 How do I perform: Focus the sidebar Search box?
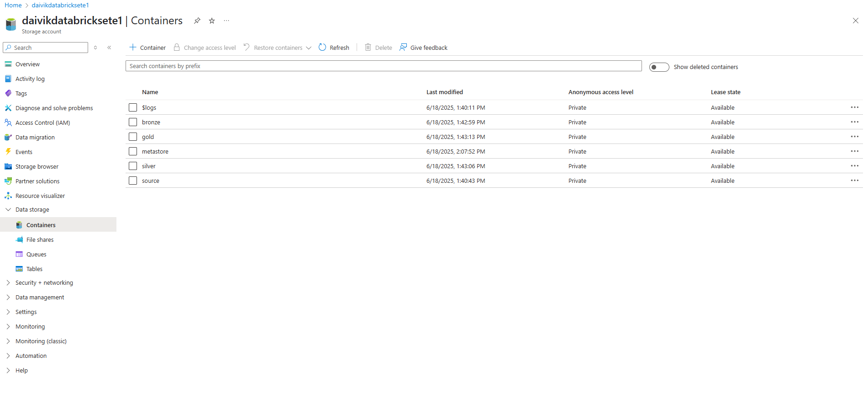coord(45,48)
